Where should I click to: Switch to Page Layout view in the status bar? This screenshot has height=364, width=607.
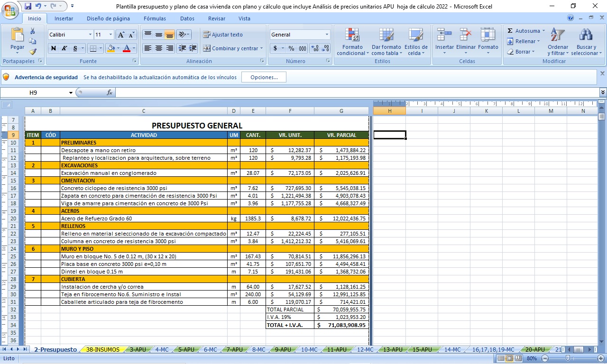509,358
